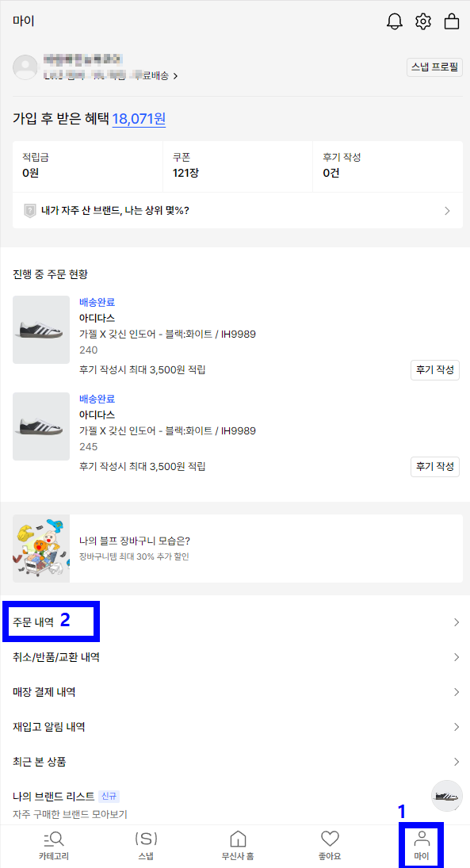The image size is (470, 868).
Task: Expand the 취소/반품/교환 내역 row
Action: tap(235, 657)
